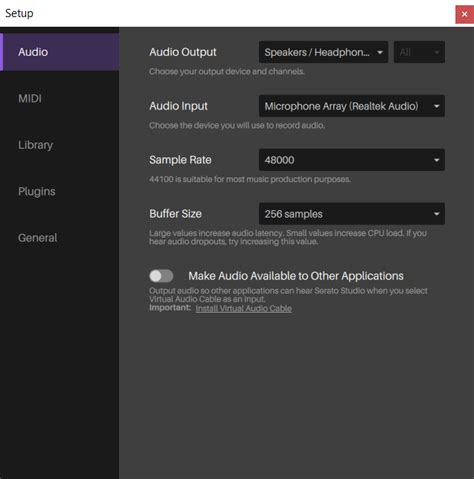Open the Library settings tab
This screenshot has height=479, width=474.
point(60,145)
